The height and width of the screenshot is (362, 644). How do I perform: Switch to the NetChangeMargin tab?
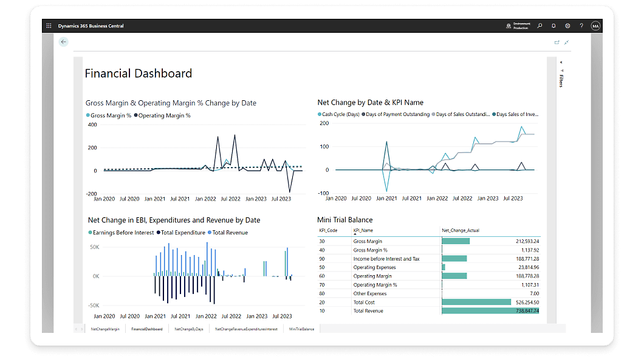[x=105, y=329]
